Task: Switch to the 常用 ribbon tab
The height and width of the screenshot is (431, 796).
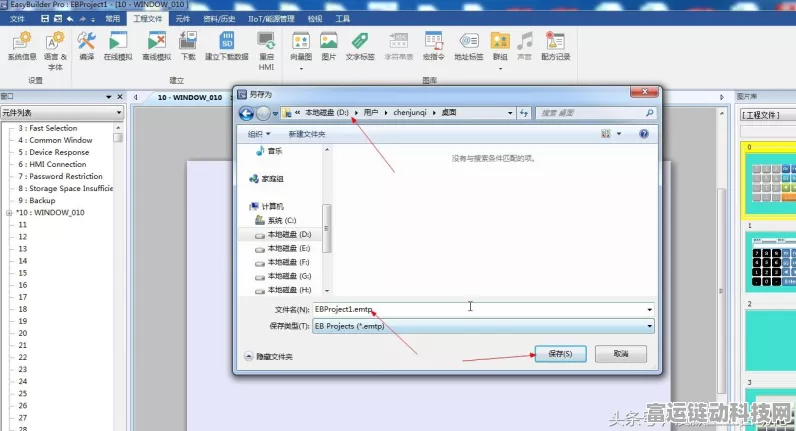Action: click(113, 19)
